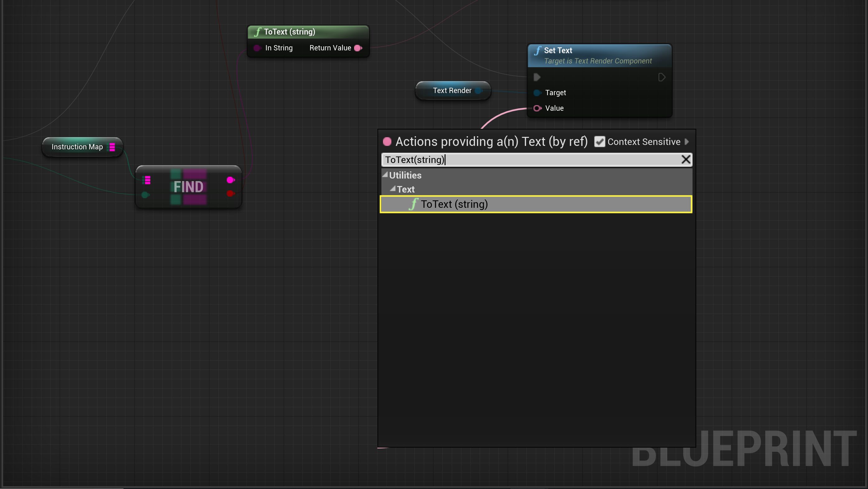Image resolution: width=868 pixels, height=489 pixels.
Task: Click the FIND node red boolean pin
Action: tap(231, 193)
